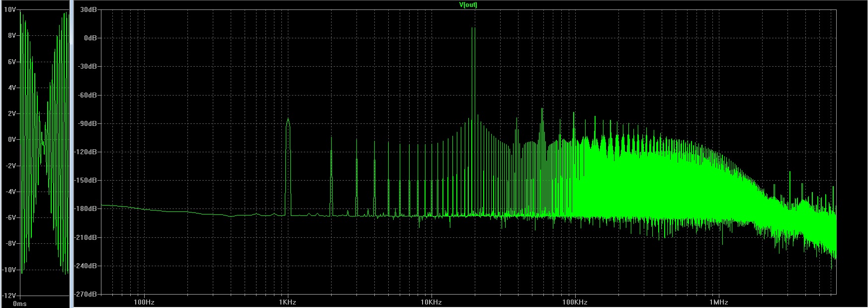Click the -90dB axis label
The image size is (868, 308).
coord(87,123)
